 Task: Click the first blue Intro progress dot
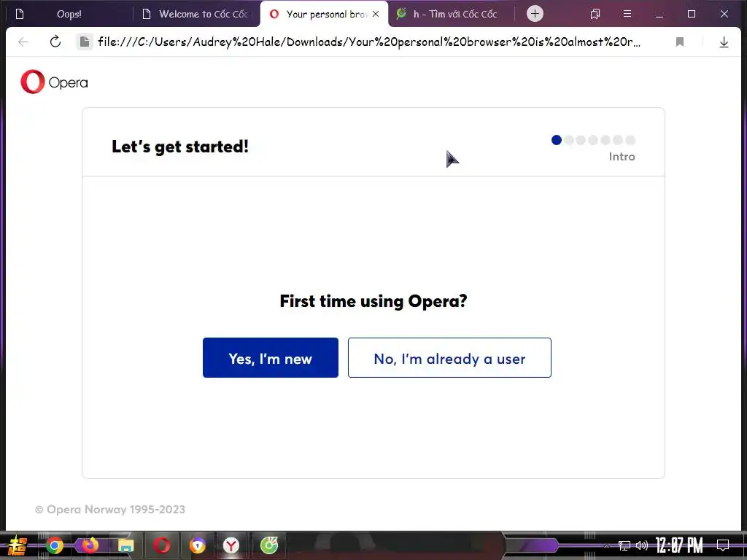coord(556,140)
